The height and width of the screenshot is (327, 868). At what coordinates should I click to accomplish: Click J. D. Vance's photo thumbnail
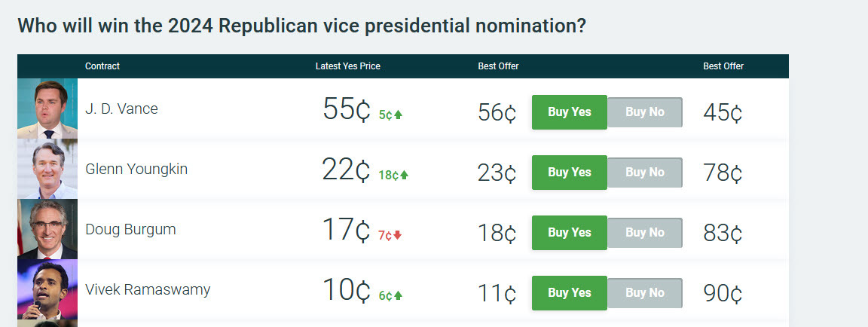(x=47, y=108)
